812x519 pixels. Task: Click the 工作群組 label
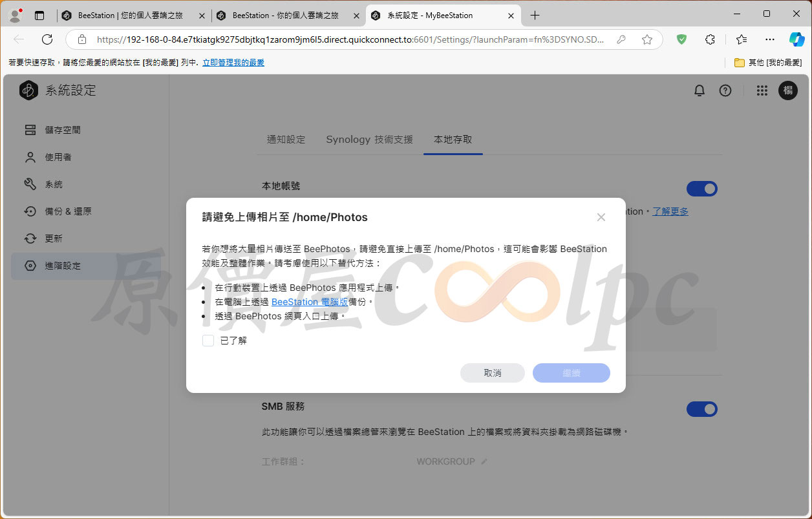(283, 461)
